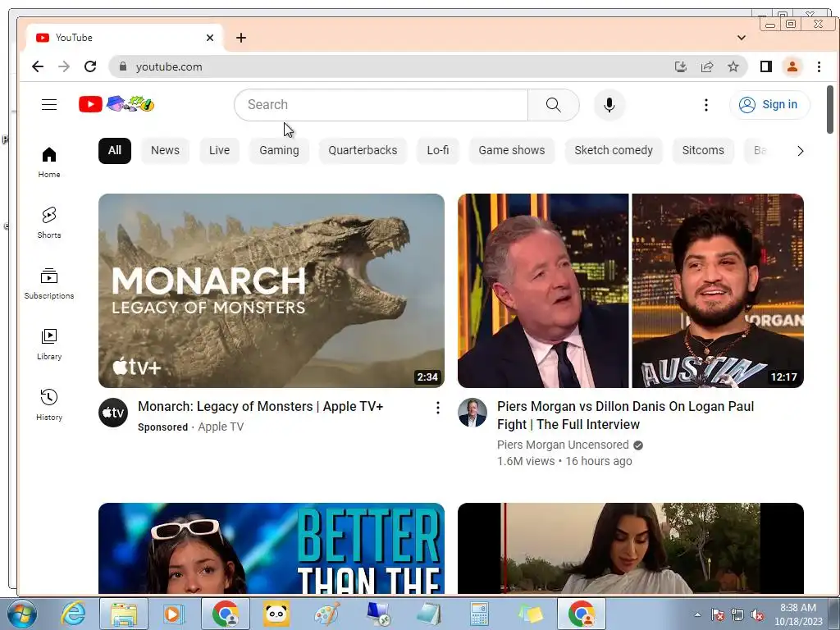The height and width of the screenshot is (630, 840).
Task: Open Monarch Legacy of Monsters thumbnail
Action: pyautogui.click(x=271, y=290)
